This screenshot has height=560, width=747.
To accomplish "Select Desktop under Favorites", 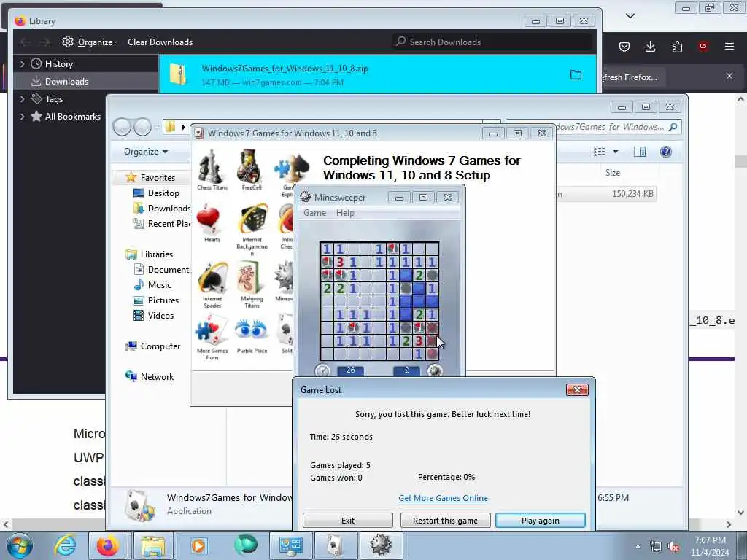I will click(x=163, y=192).
